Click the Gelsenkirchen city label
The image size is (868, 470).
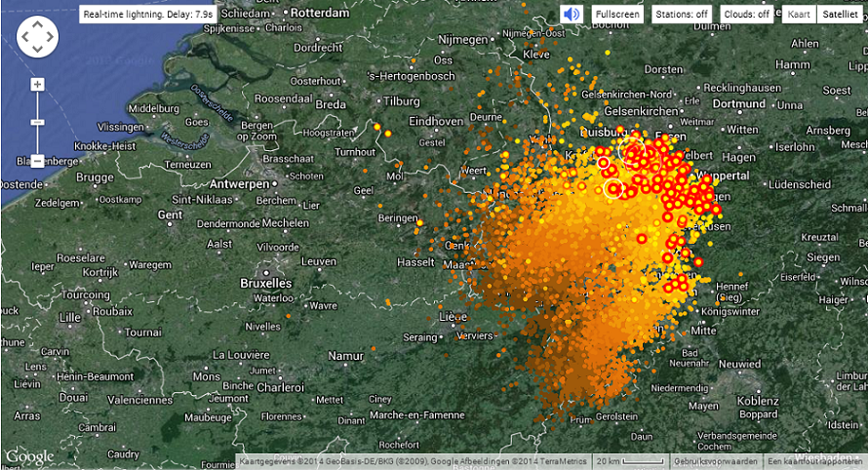tap(641, 111)
